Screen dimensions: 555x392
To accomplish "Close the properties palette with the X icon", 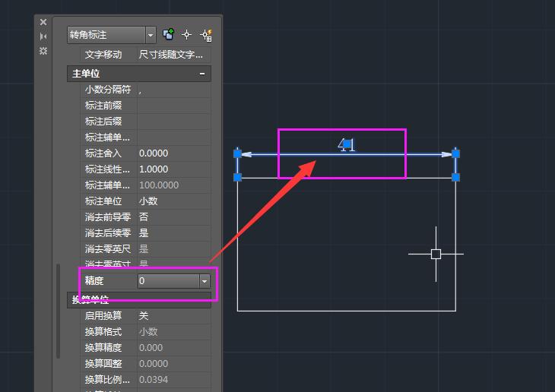I will coord(43,22).
